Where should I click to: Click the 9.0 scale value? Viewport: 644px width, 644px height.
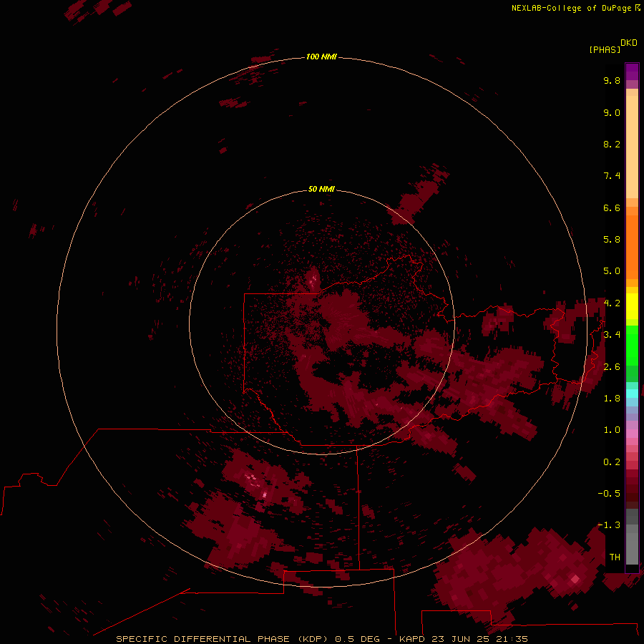click(x=612, y=112)
